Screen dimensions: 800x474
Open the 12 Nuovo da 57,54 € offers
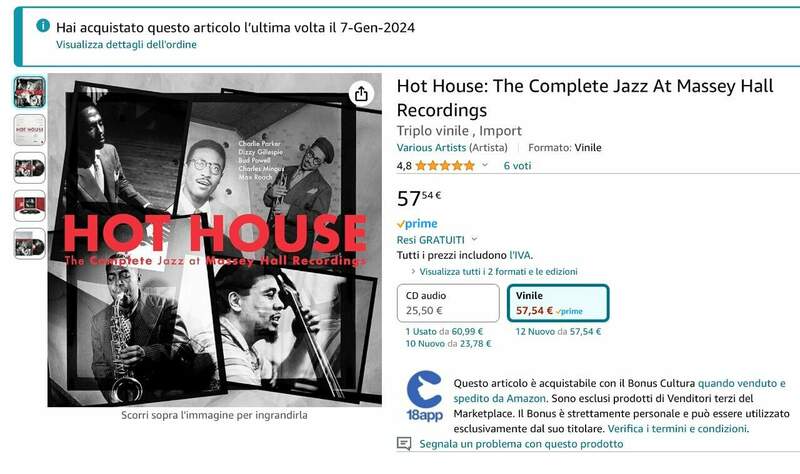[x=558, y=331]
